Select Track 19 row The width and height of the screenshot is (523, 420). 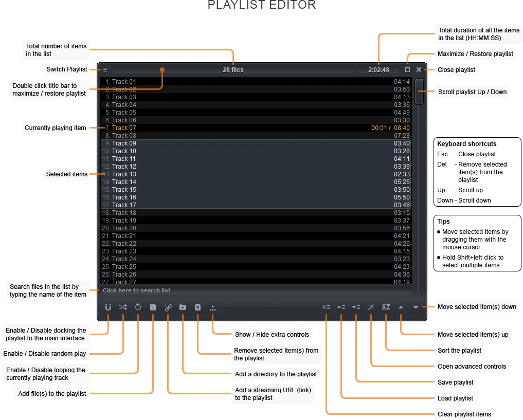[x=256, y=221]
